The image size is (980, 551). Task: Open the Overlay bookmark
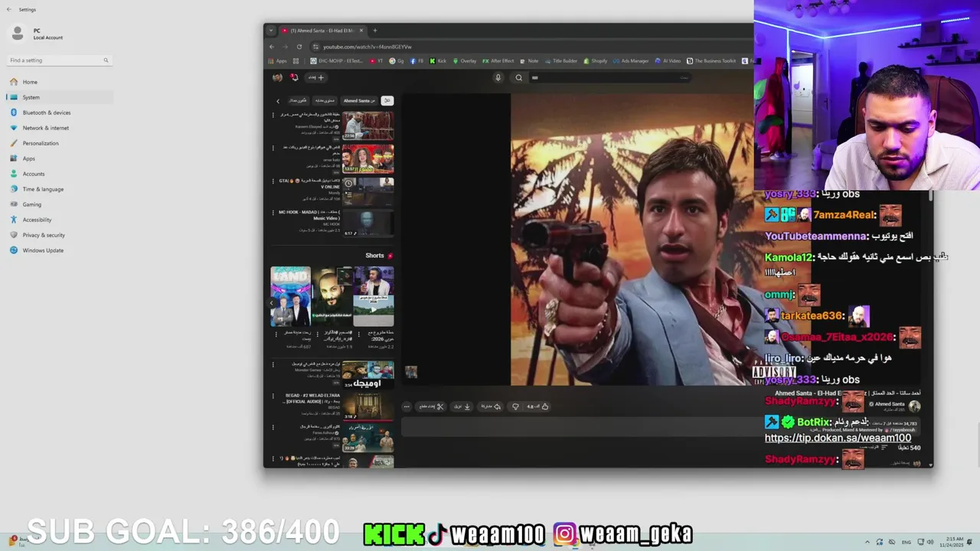pos(465,60)
